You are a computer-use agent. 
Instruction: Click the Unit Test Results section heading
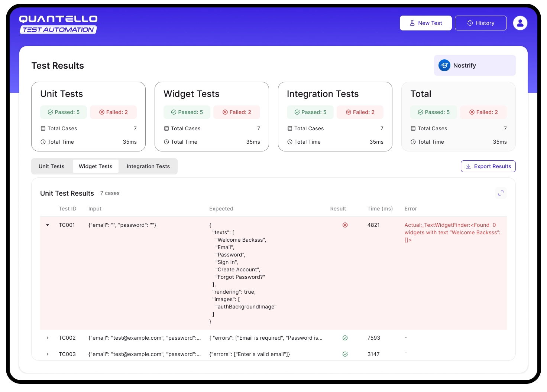[x=67, y=193]
